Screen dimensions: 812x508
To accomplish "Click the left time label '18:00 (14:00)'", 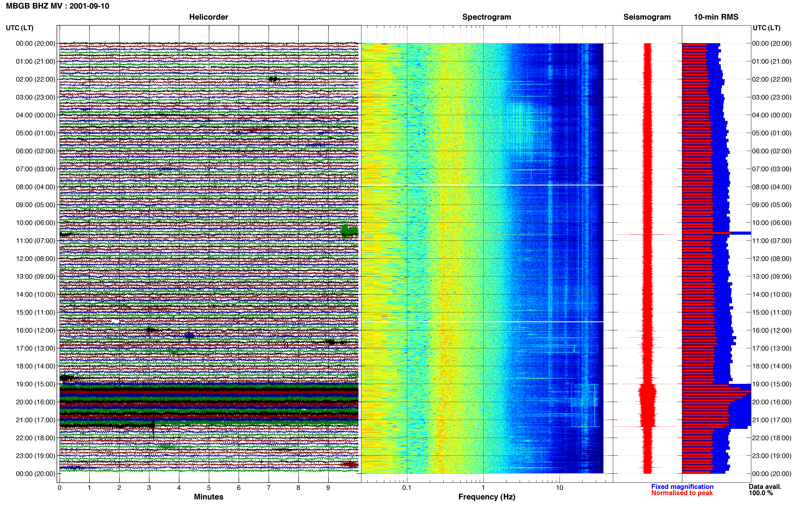I will click(x=36, y=366).
